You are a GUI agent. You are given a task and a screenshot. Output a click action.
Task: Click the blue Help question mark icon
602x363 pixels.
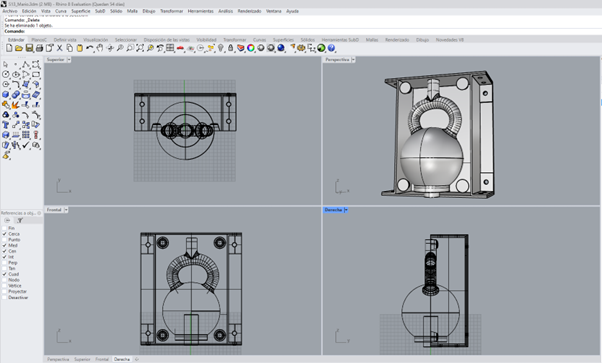331,48
